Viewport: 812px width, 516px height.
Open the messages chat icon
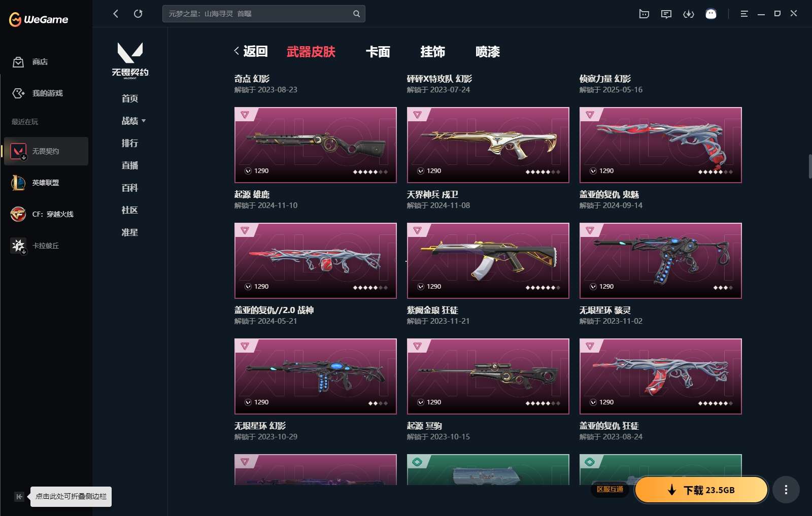(x=666, y=14)
